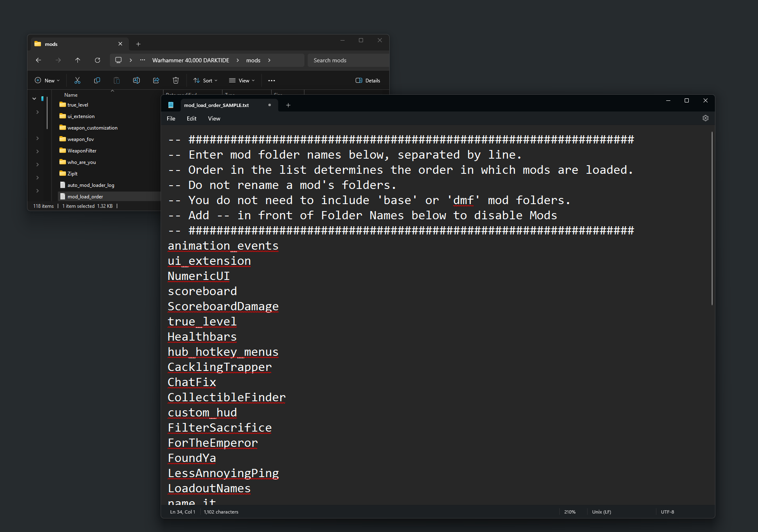Screen dimensions: 758x532
Task: Select the ZipIt folder
Action: point(73,174)
